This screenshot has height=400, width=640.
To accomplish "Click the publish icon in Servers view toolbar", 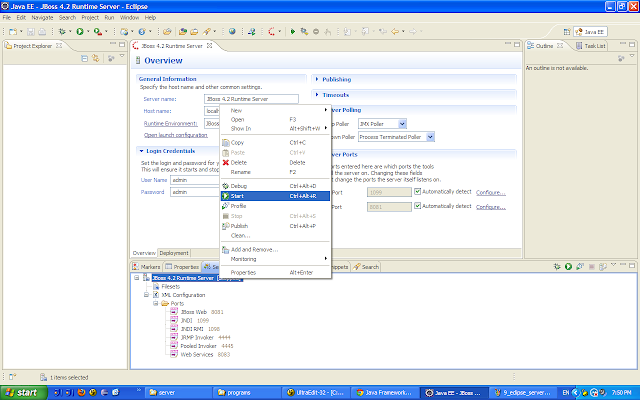I will coord(602,267).
